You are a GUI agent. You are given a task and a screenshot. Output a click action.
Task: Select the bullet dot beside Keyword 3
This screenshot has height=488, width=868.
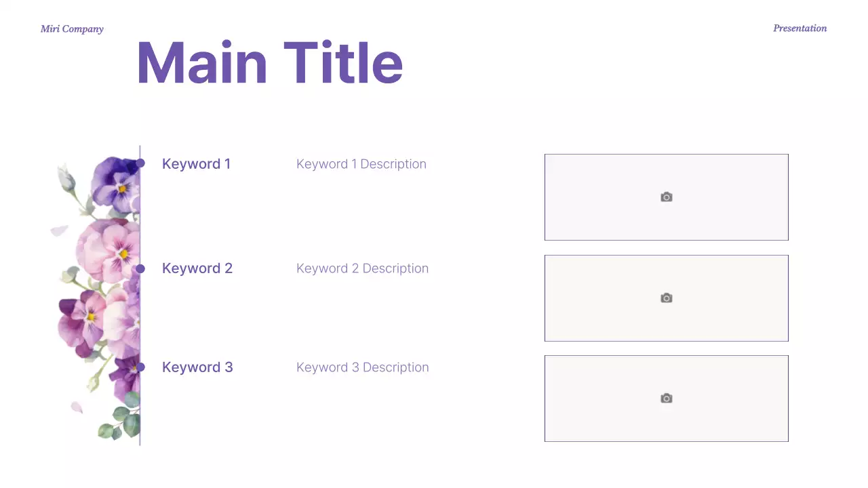click(140, 367)
